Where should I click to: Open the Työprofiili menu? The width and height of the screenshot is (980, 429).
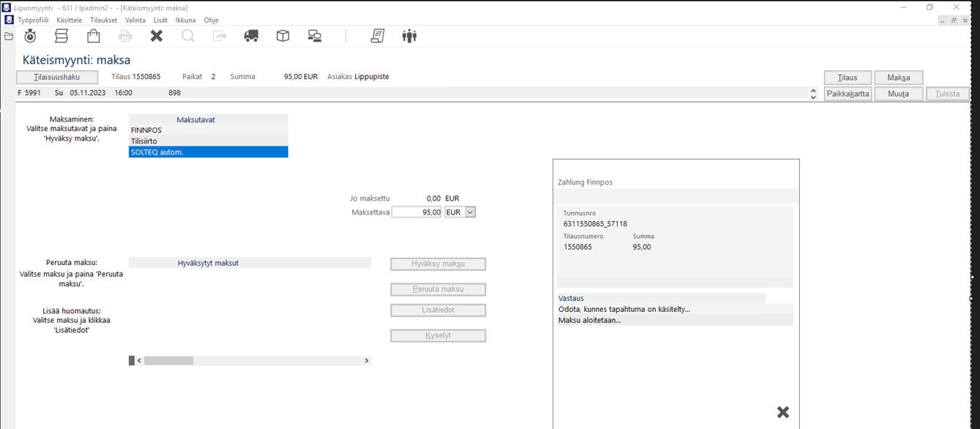[x=33, y=20]
